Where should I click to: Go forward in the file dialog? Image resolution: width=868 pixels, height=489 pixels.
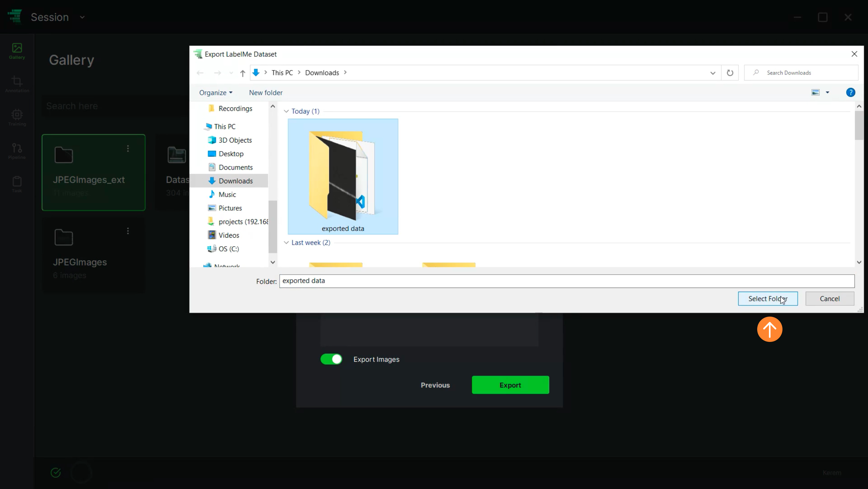(x=217, y=73)
